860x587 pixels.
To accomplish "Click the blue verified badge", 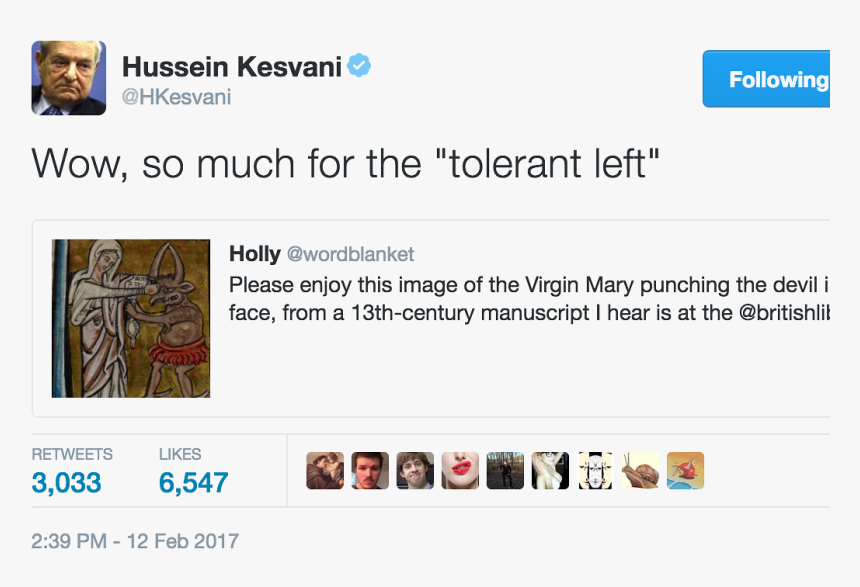I will [359, 66].
